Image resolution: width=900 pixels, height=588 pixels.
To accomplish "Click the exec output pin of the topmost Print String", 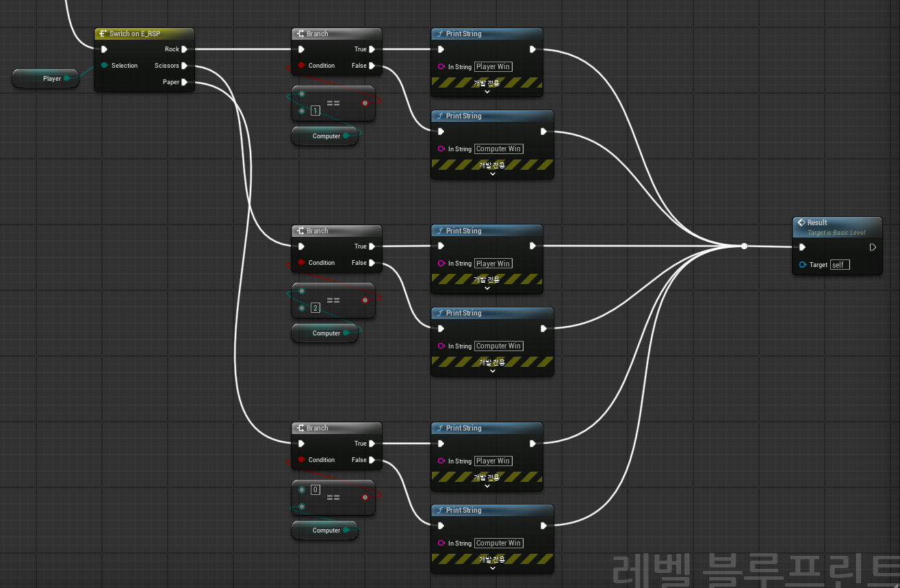I will tap(533, 49).
